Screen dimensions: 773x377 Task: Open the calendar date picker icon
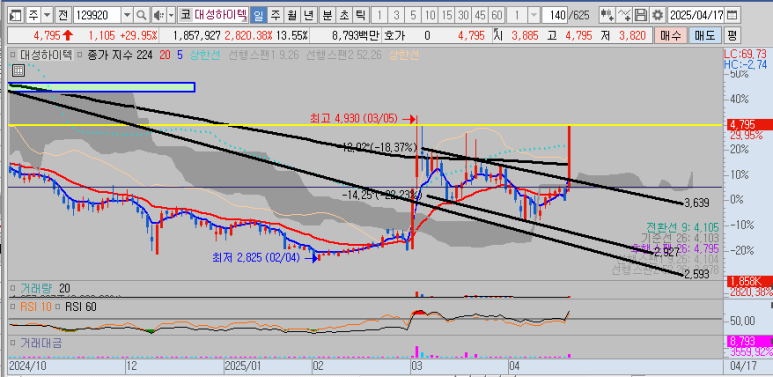pos(733,16)
